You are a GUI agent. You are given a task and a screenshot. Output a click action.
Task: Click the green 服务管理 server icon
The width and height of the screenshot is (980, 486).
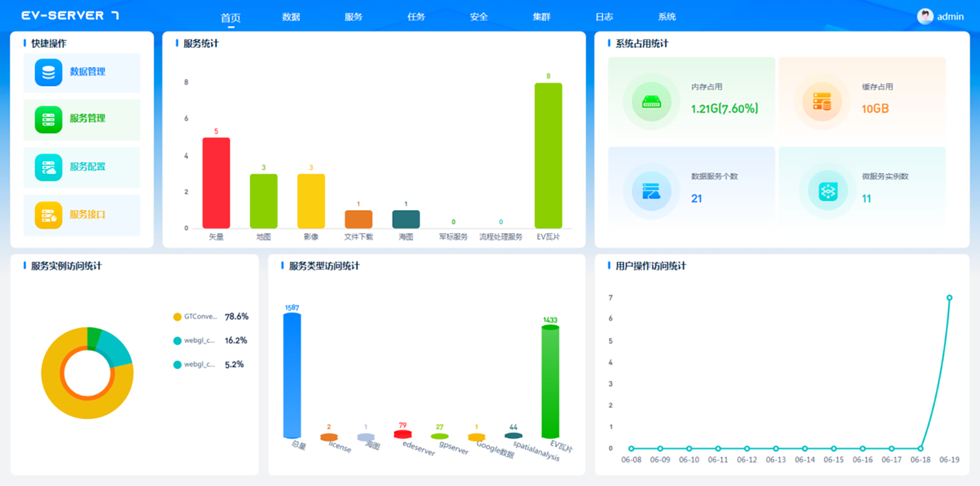point(48,120)
